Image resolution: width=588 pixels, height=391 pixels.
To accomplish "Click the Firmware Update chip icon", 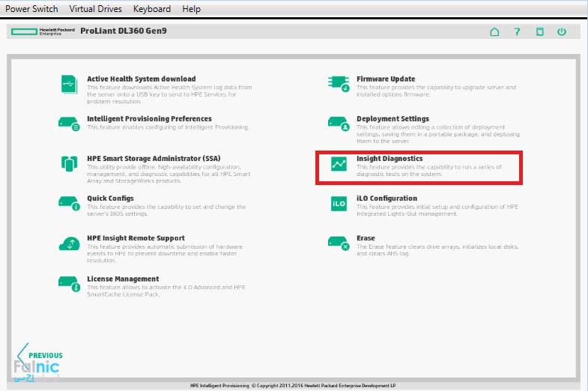I will pyautogui.click(x=339, y=83).
